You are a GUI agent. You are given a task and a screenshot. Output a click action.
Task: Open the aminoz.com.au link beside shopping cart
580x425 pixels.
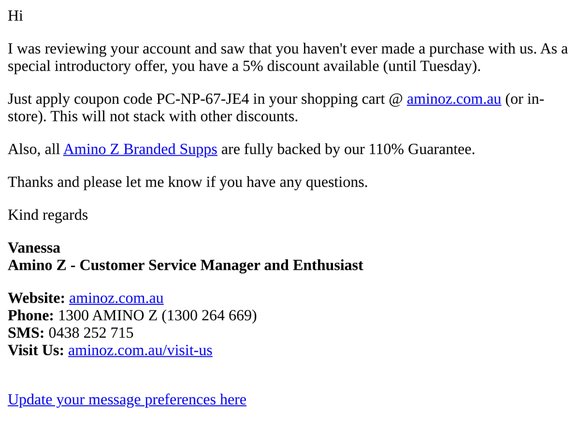[453, 99]
